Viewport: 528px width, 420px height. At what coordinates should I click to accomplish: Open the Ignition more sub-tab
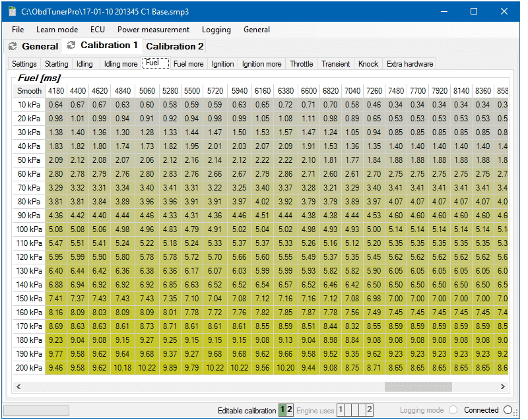(x=261, y=64)
